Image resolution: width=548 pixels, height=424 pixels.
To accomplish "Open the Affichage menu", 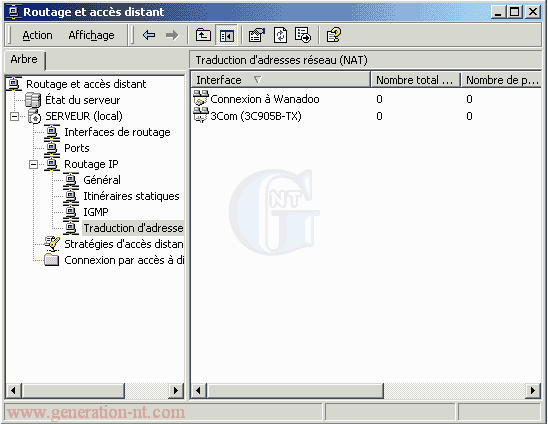I will (x=91, y=35).
